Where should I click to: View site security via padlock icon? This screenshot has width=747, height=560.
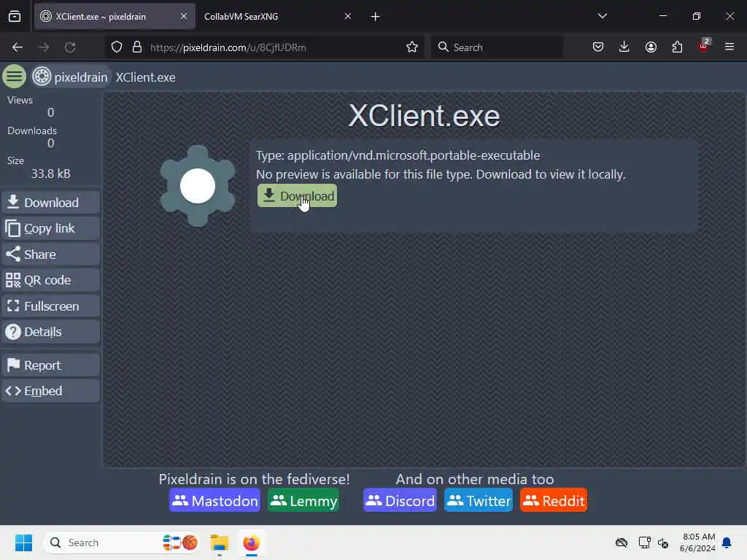tap(137, 47)
